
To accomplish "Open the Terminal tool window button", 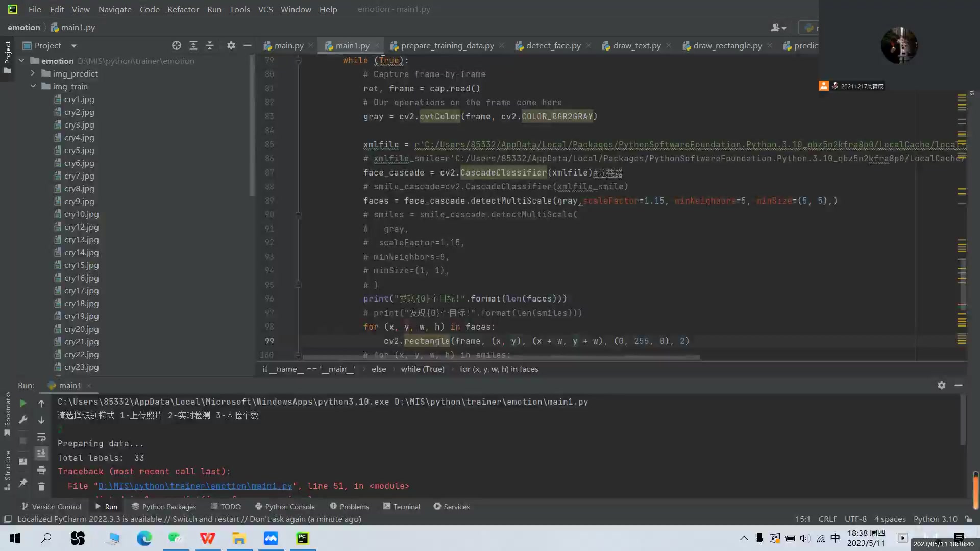I will point(402,506).
